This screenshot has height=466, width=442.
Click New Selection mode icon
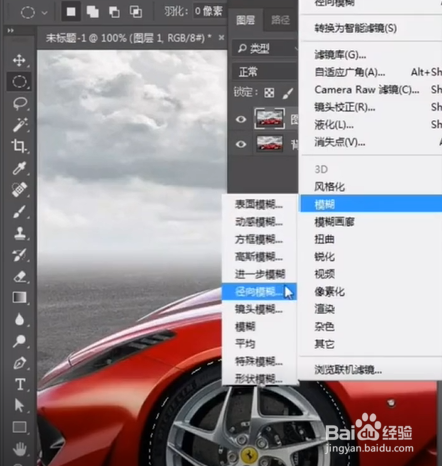click(71, 12)
